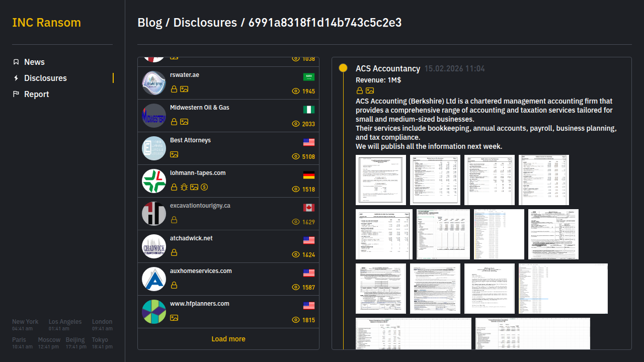The image size is (644, 362).
Task: Click the INC Ransom site title
Action: [46, 23]
